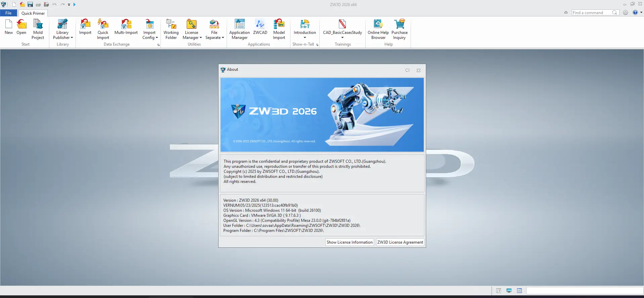This screenshot has width=644, height=298.
Task: Click the print icon in quick access toolbar
Action: pyautogui.click(x=38, y=4)
